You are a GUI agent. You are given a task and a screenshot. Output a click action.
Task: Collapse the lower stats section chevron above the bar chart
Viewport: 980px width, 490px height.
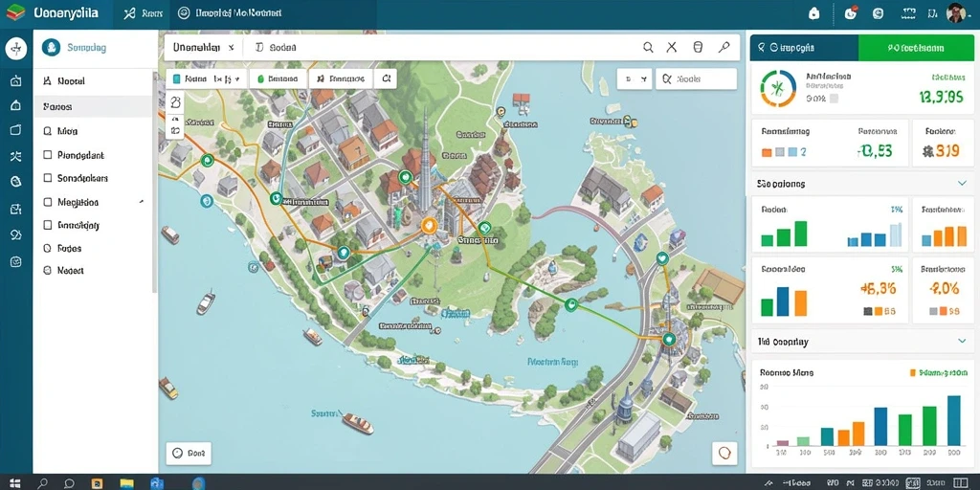962,342
